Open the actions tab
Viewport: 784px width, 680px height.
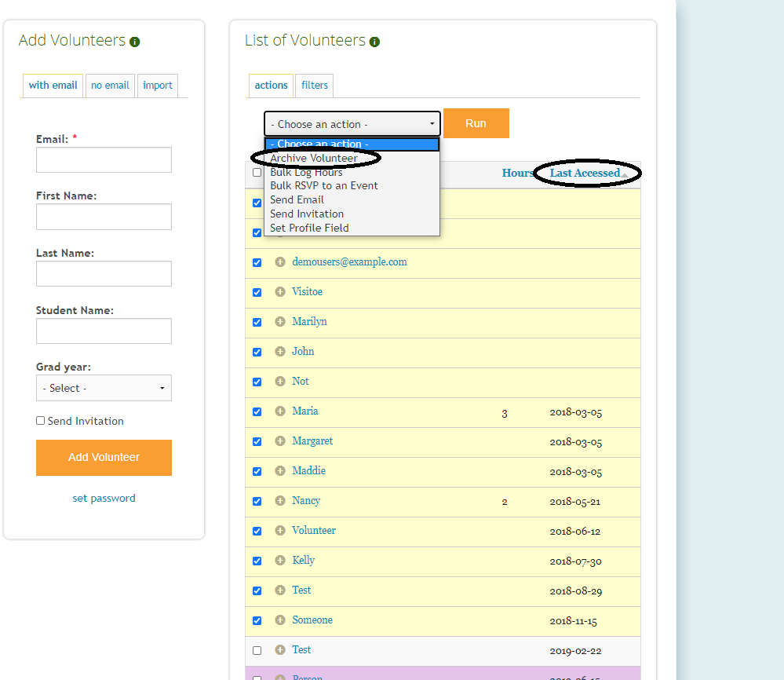[271, 85]
